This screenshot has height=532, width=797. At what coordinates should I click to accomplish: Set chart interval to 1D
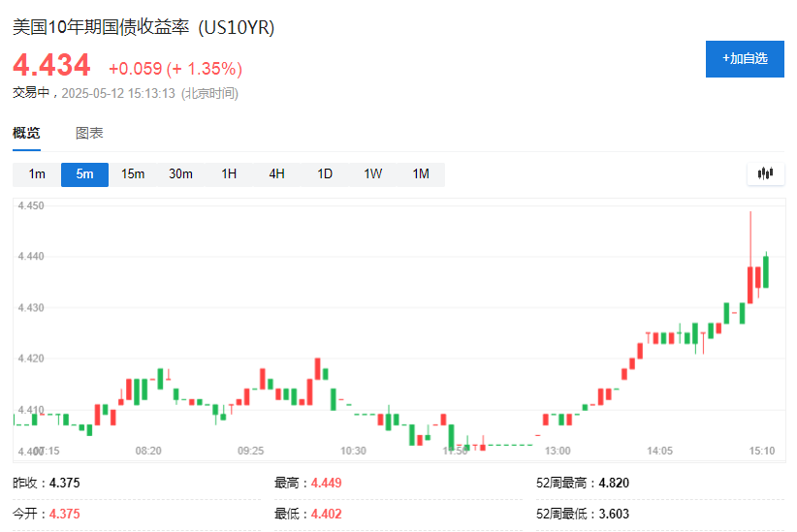325,174
